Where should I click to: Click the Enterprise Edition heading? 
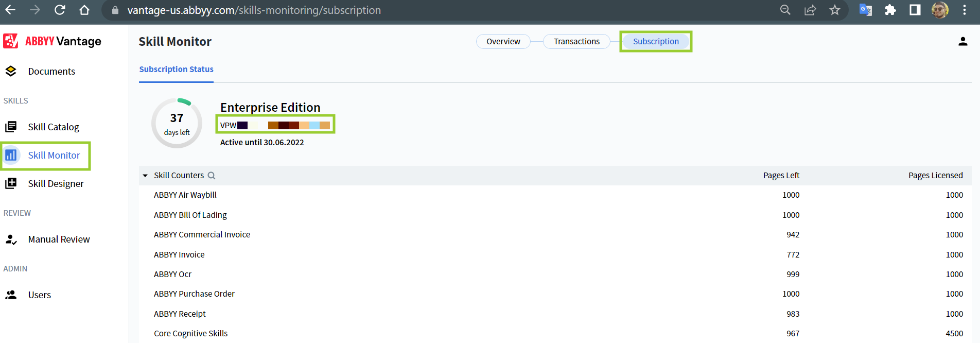(x=270, y=107)
